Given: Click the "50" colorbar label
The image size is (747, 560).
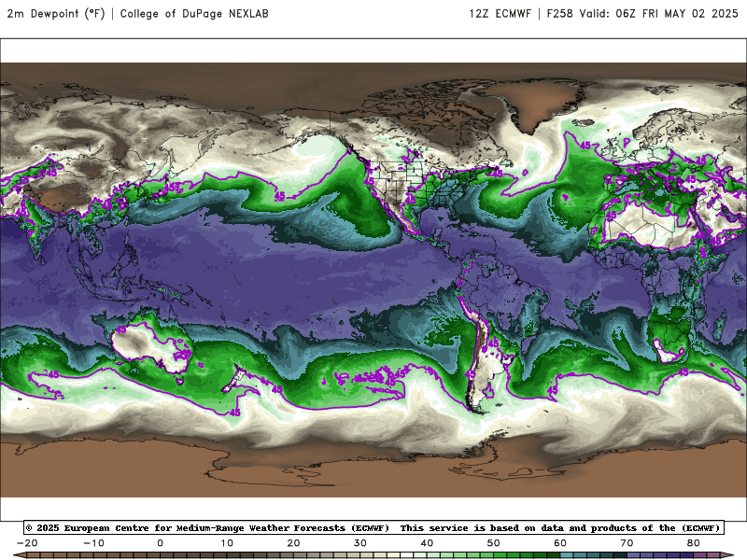Looking at the screenshot, I should click(x=494, y=543).
